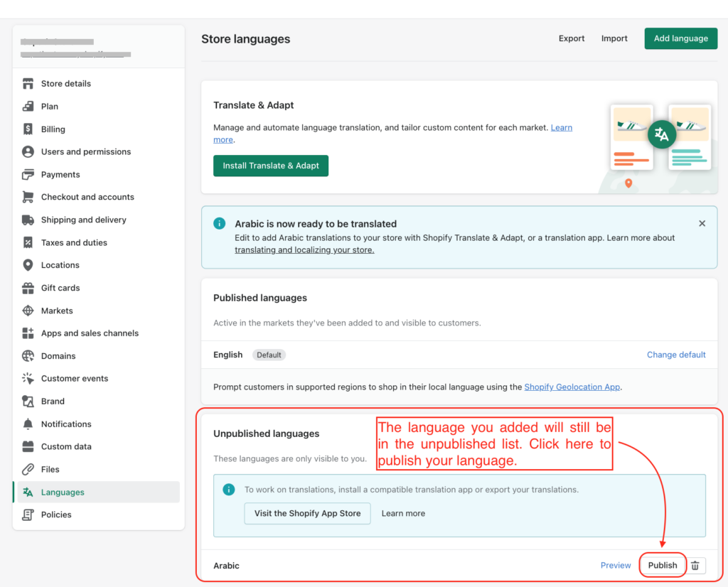Click the Add language button

(680, 38)
